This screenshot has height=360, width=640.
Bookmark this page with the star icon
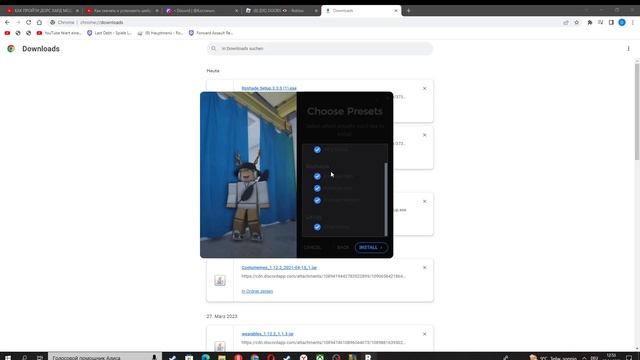point(577,22)
